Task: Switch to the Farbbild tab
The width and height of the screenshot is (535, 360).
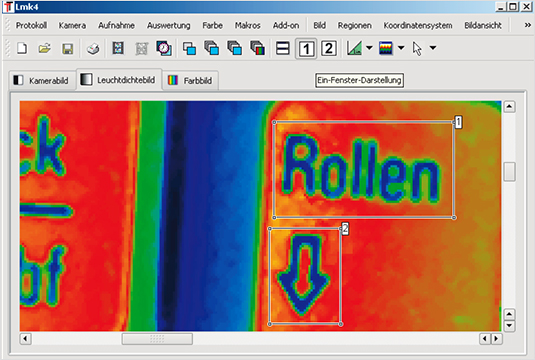Action: [x=190, y=81]
